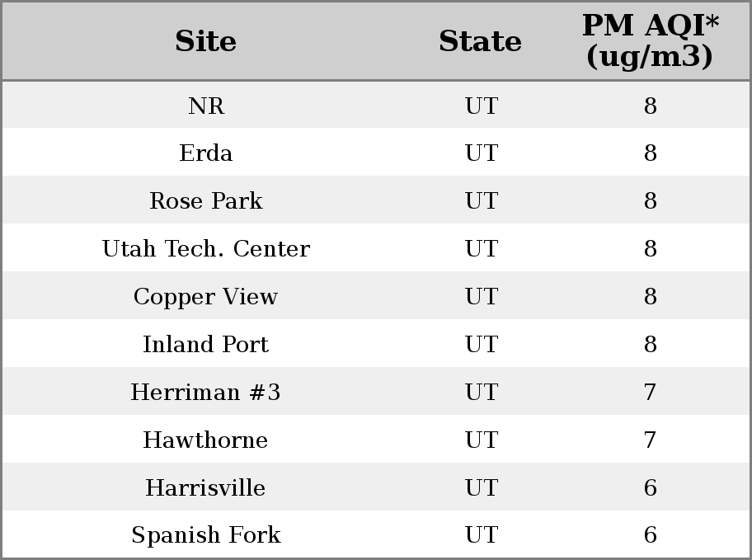Screen dimensions: 752x560
Task: Select Utah Tech. Center row
Action: (376, 247)
